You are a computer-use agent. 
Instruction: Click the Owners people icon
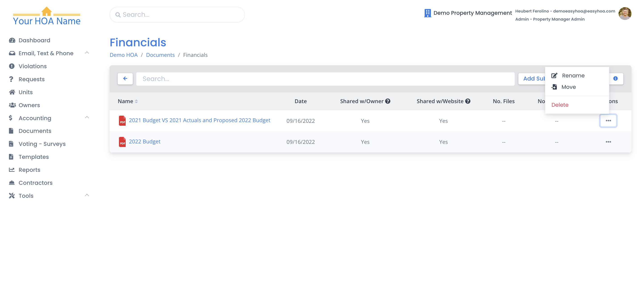tap(12, 105)
